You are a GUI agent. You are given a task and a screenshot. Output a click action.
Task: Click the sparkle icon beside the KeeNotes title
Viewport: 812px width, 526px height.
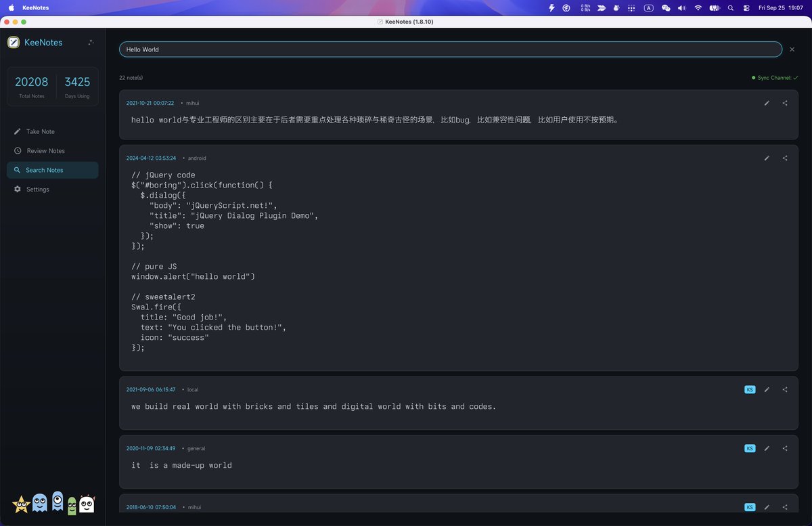tap(91, 42)
